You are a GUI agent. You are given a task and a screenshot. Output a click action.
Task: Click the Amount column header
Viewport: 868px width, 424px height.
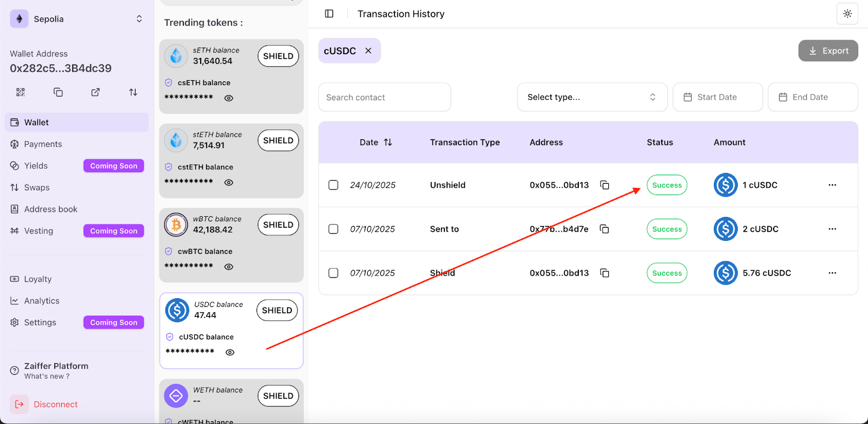730,142
